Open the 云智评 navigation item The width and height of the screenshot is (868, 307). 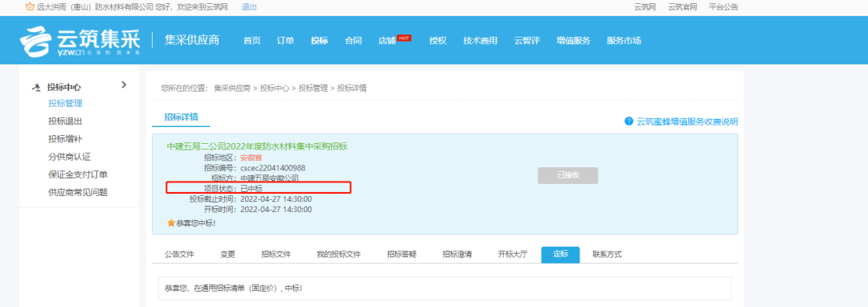click(527, 40)
